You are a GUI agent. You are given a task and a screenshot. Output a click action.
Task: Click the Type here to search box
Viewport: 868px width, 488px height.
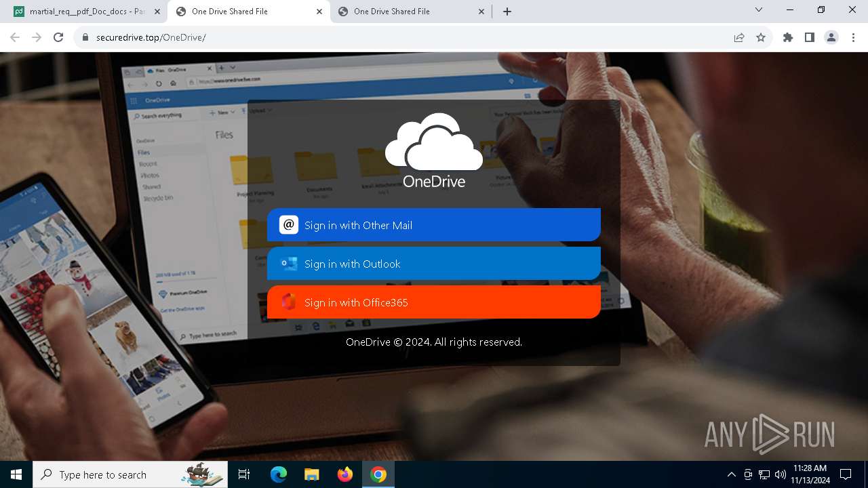130,474
